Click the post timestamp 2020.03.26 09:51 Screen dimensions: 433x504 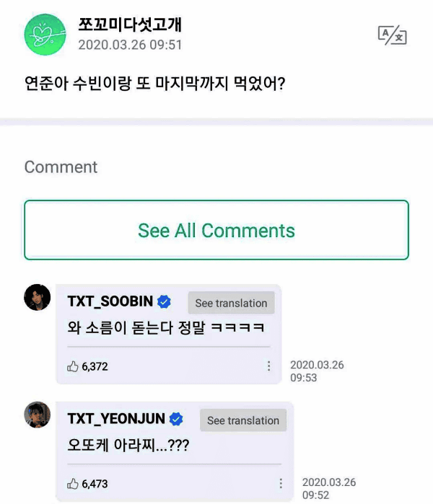pos(130,45)
